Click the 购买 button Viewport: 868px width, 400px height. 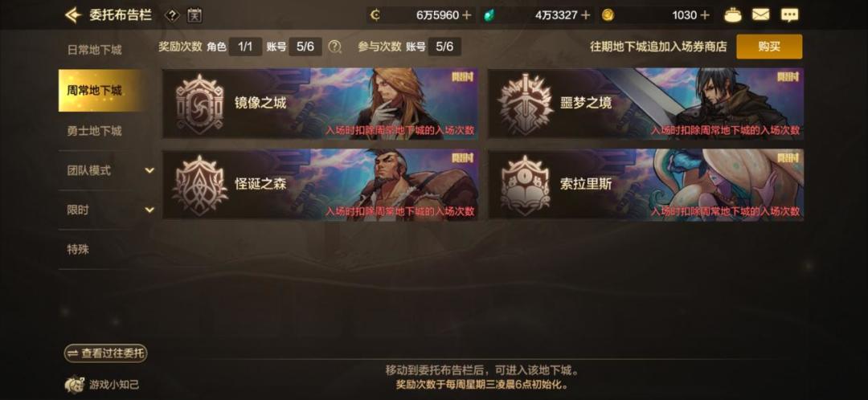(769, 47)
